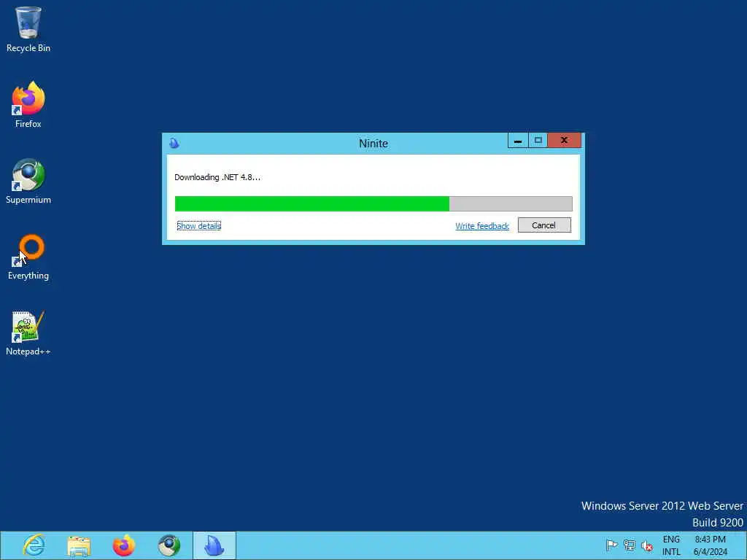747x560 pixels.
Task: Cancel the Ninite installation
Action: pyautogui.click(x=544, y=225)
